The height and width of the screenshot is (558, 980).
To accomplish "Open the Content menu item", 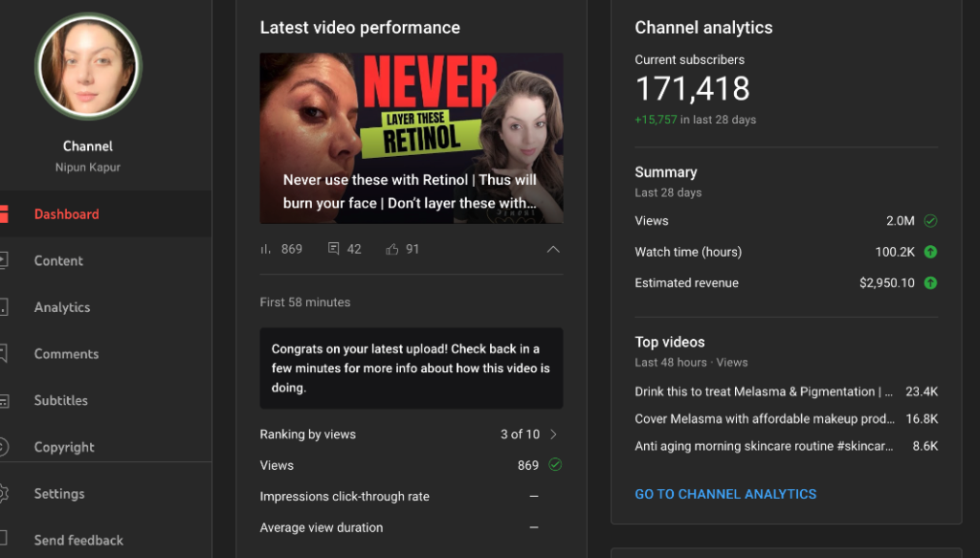I will pos(58,260).
